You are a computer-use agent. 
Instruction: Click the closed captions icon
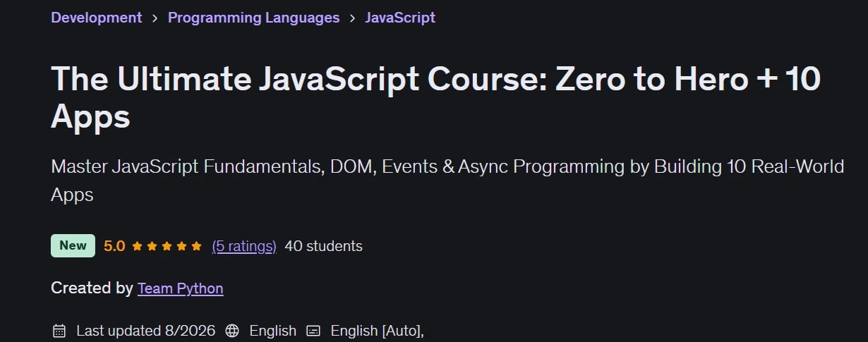[313, 331]
